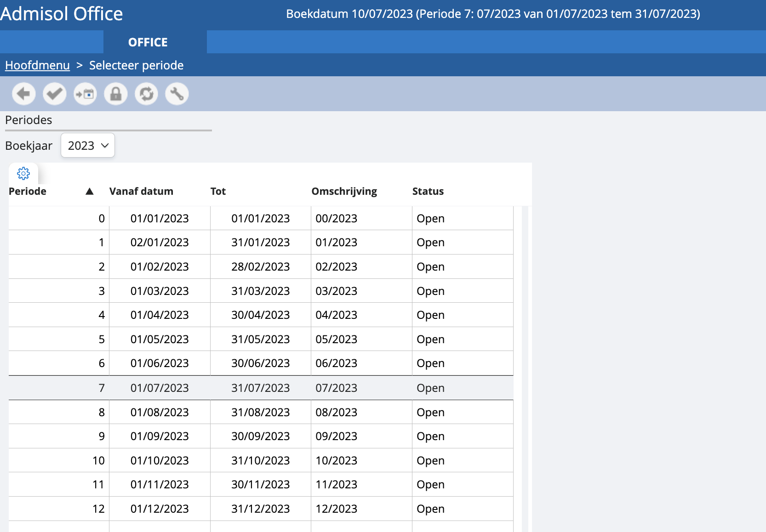Select the period 7 row 07/2023

tap(336, 388)
